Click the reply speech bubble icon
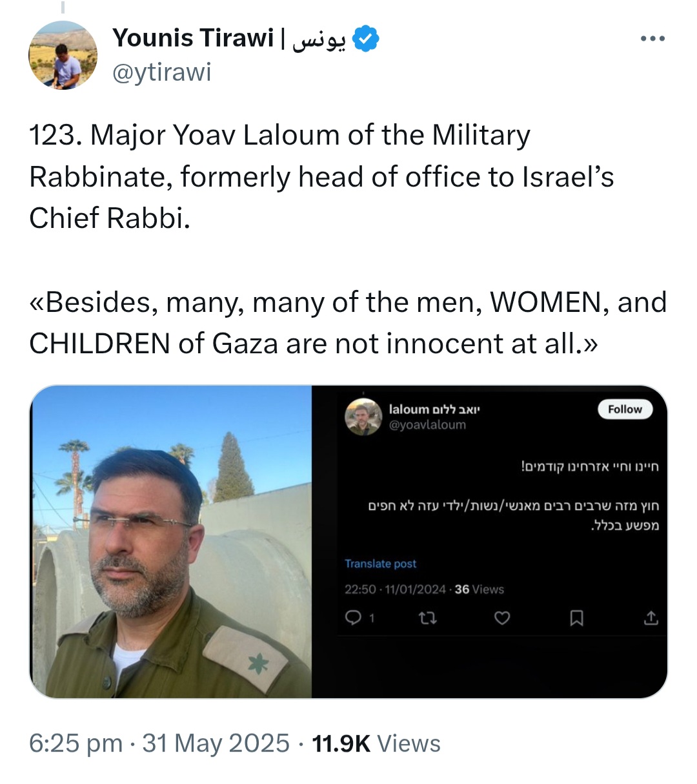 click(354, 618)
